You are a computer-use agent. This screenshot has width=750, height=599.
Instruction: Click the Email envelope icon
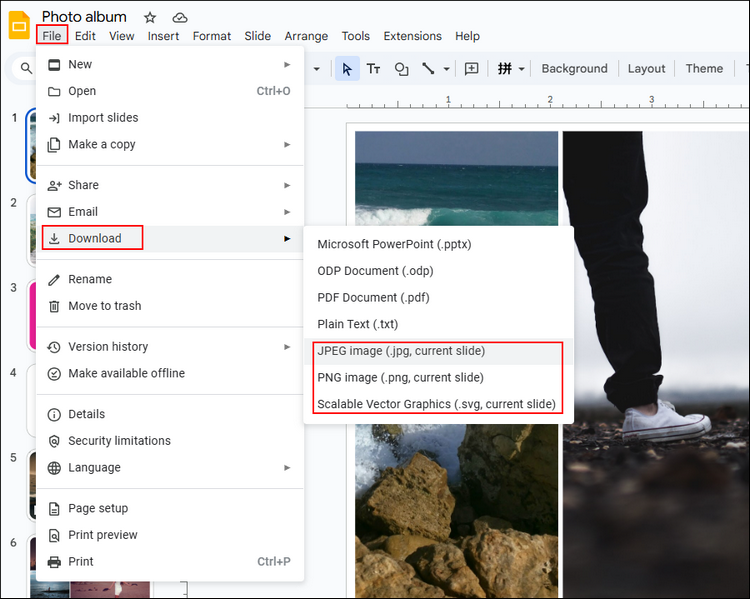point(54,212)
